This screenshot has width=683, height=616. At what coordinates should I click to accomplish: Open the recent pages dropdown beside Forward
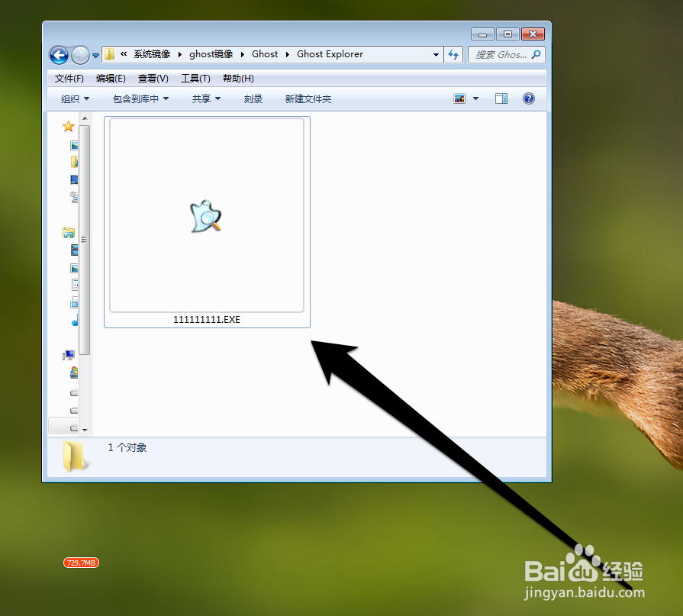click(x=96, y=56)
